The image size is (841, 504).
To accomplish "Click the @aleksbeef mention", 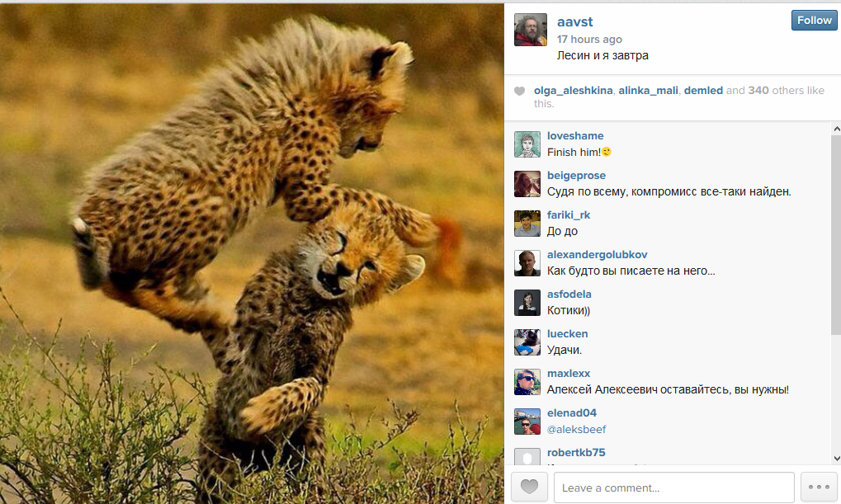I will pyautogui.click(x=577, y=430).
